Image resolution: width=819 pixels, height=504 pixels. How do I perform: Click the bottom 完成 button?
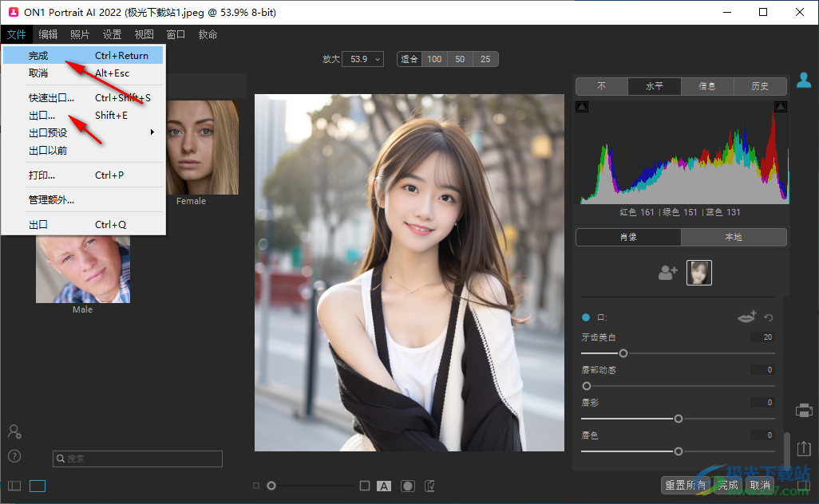click(x=727, y=485)
